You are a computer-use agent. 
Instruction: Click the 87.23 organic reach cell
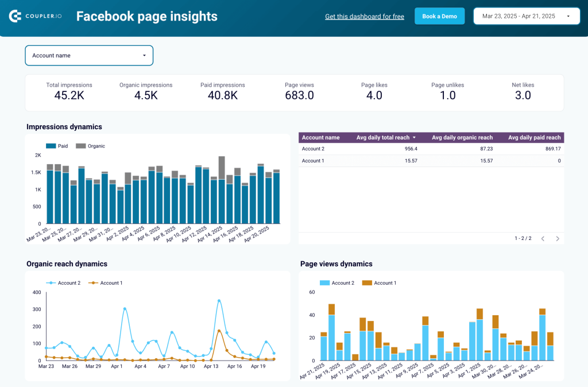pos(486,149)
